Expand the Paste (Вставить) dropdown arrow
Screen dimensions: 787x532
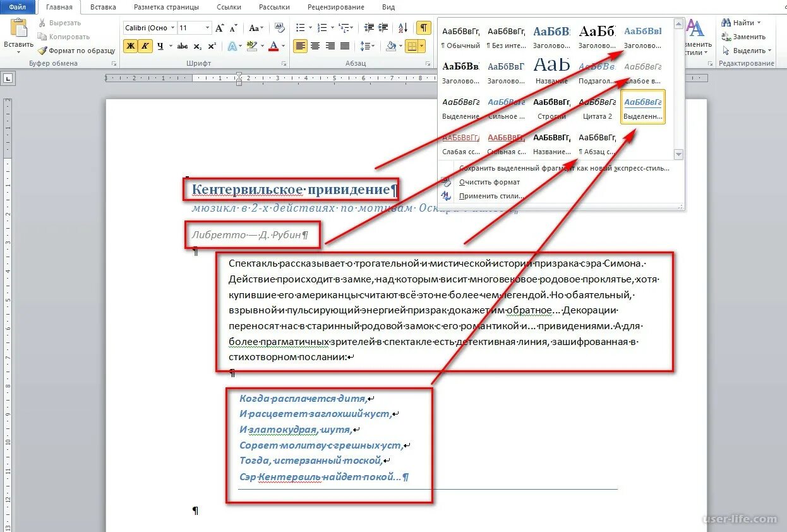18,52
